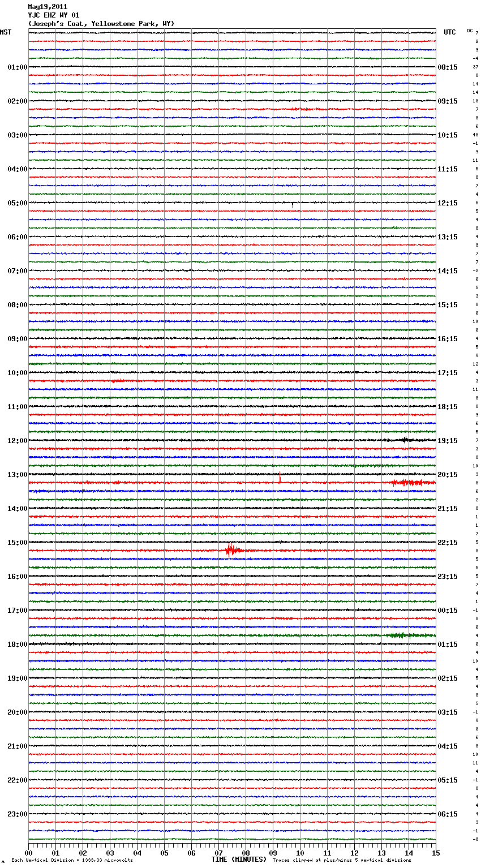This screenshot has height=868, width=481.
Task: Click the "15" tick label on minutes axis
Action: pos(436,853)
